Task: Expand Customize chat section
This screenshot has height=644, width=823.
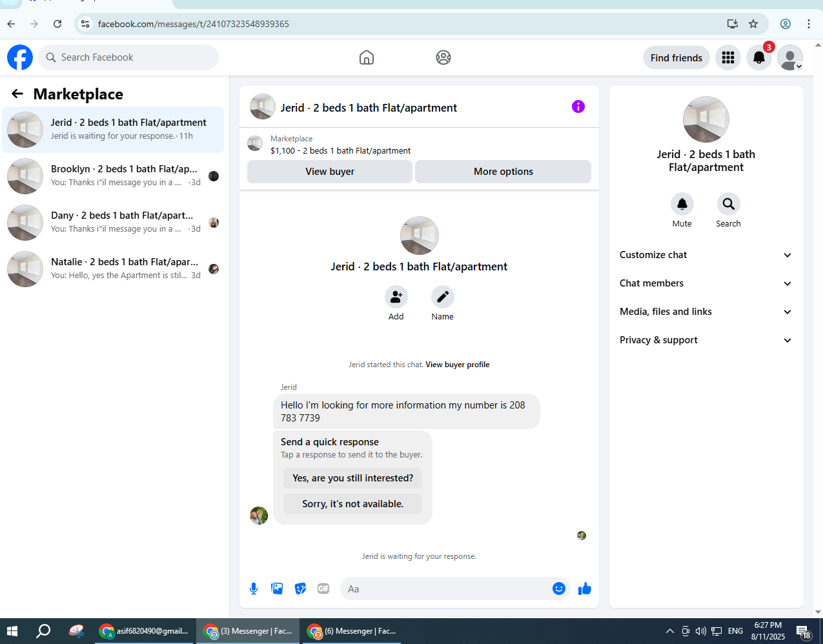Action: [x=706, y=255]
